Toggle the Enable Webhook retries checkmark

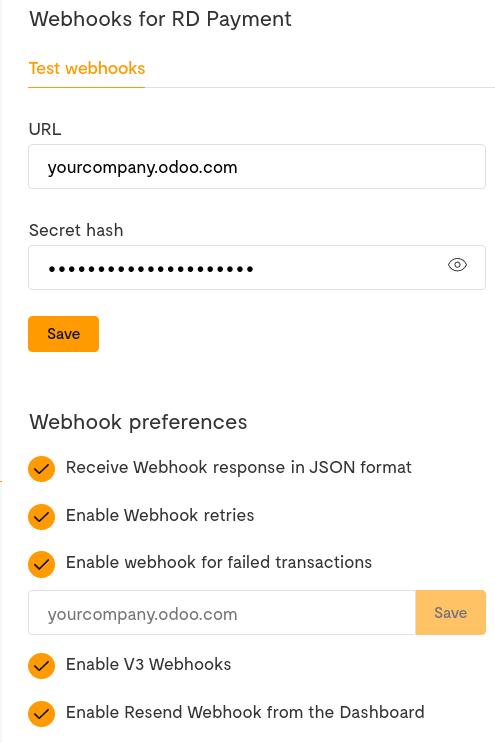coord(42,516)
